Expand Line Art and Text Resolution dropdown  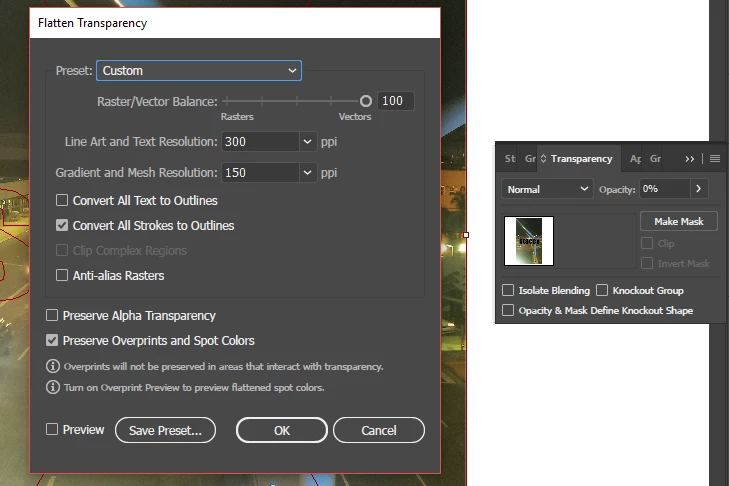coord(307,141)
